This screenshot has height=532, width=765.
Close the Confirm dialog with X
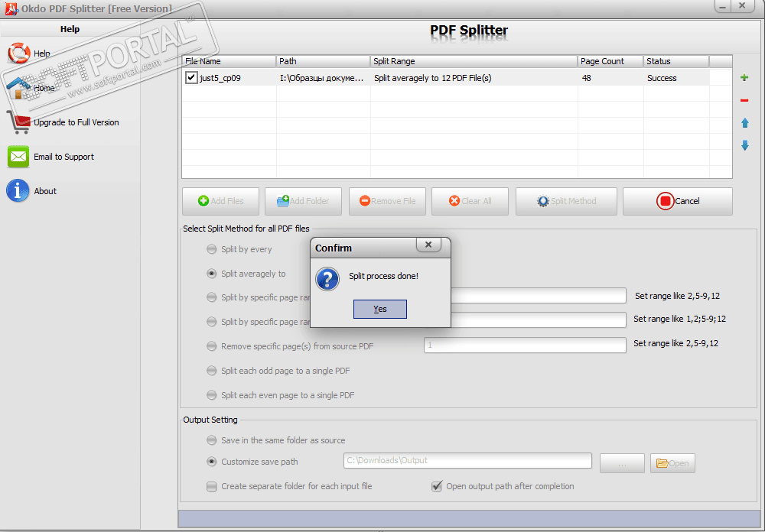tap(428, 245)
